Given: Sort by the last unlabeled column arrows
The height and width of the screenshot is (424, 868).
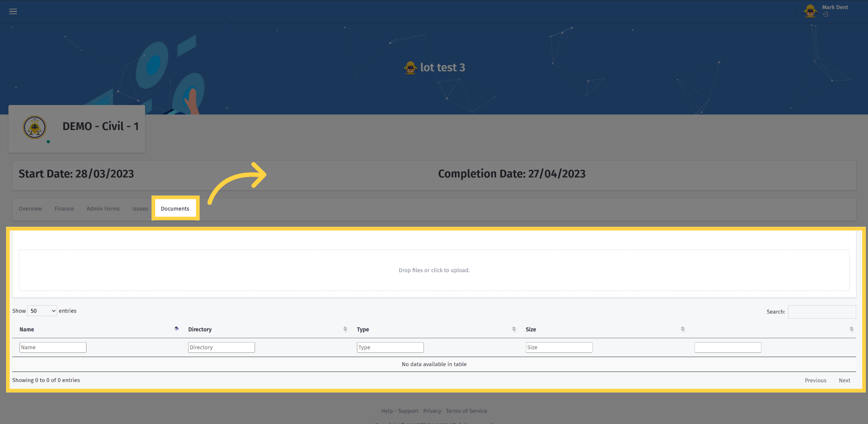Looking at the screenshot, I should point(851,329).
